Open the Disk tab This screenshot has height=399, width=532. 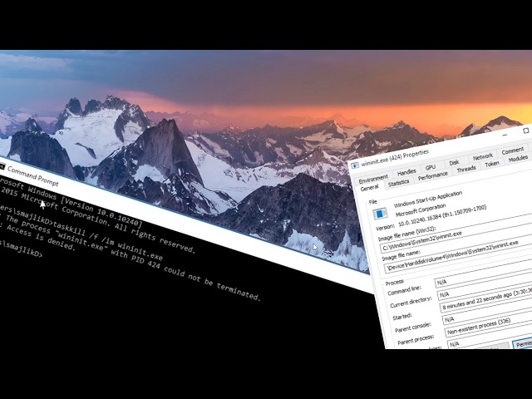click(x=454, y=163)
